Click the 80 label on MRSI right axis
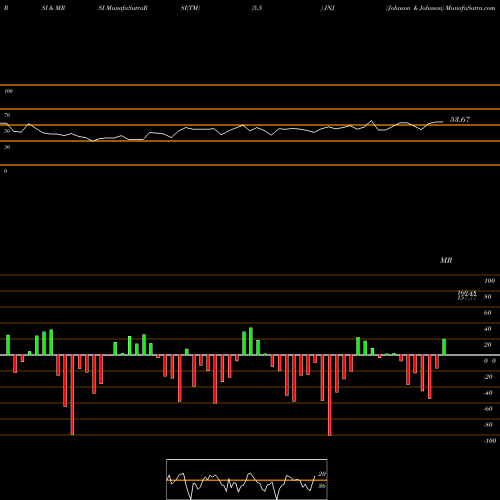The height and width of the screenshot is (500, 500). click(488, 297)
